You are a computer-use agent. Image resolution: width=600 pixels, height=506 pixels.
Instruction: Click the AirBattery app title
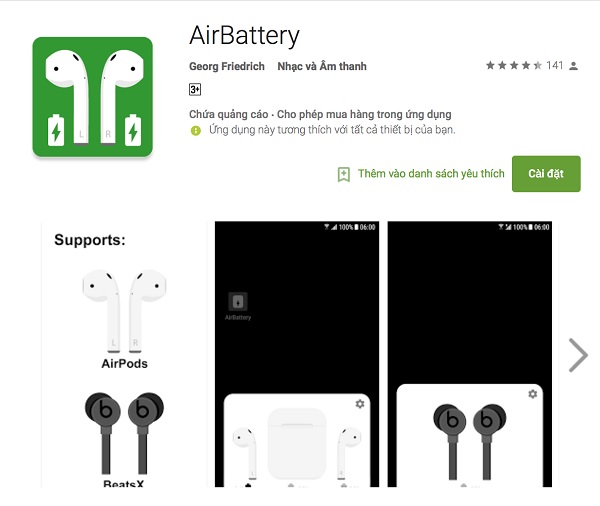point(244,36)
